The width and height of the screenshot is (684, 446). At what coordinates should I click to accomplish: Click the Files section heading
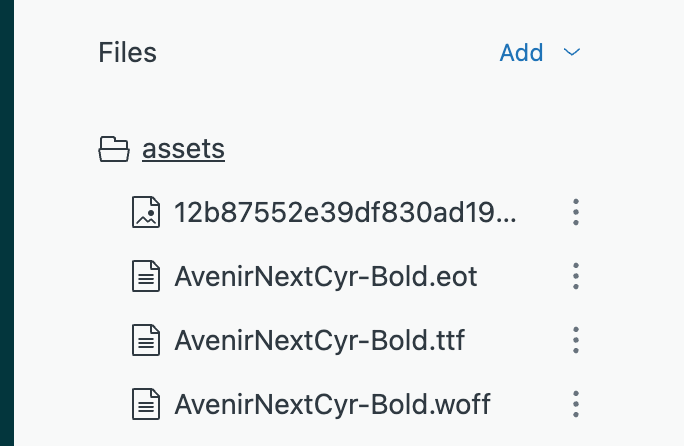(x=127, y=53)
